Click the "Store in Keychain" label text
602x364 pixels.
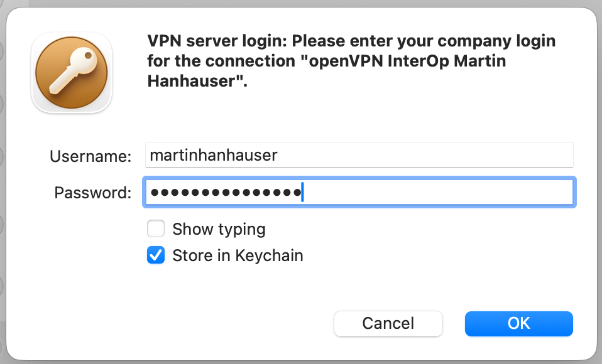pyautogui.click(x=238, y=255)
